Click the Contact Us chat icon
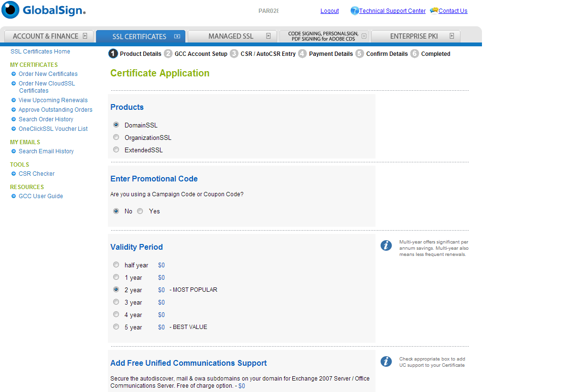The height and width of the screenshot is (392, 567). 434,11
